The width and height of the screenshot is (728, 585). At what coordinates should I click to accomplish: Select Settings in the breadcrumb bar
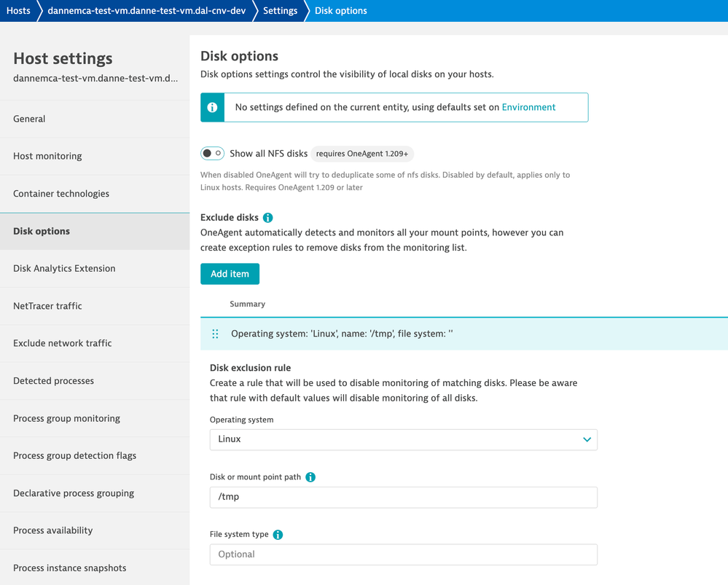pos(280,11)
